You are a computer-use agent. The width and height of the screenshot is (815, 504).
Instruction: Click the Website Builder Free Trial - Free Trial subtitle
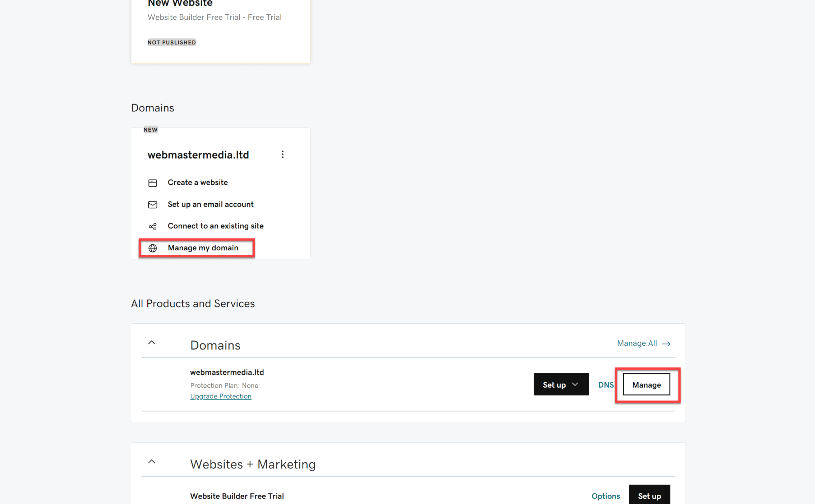pos(215,17)
